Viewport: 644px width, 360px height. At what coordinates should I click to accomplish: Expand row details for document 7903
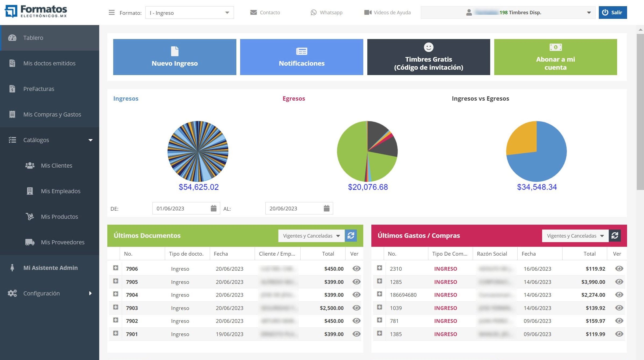(116, 307)
